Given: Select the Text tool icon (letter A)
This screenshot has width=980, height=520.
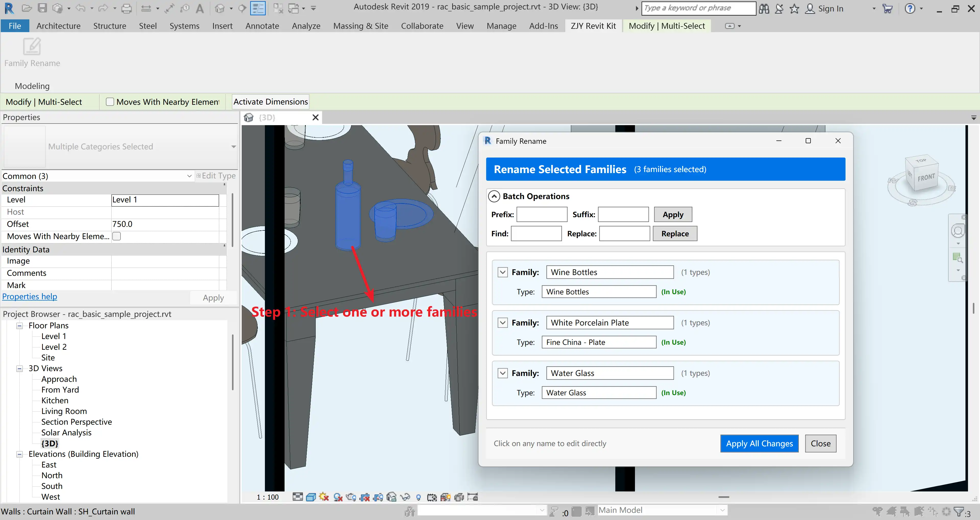Looking at the screenshot, I should click(x=199, y=8).
